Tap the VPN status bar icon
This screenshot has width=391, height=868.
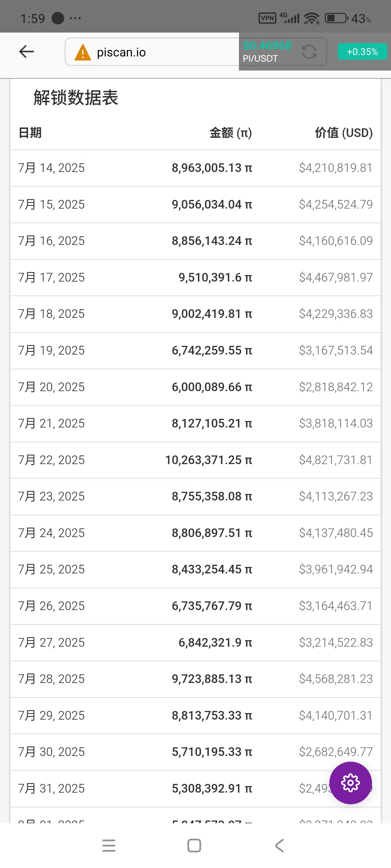coord(267,18)
